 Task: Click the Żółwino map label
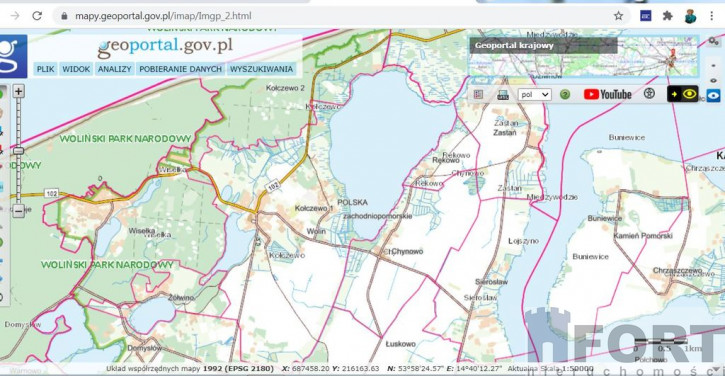tap(181, 297)
